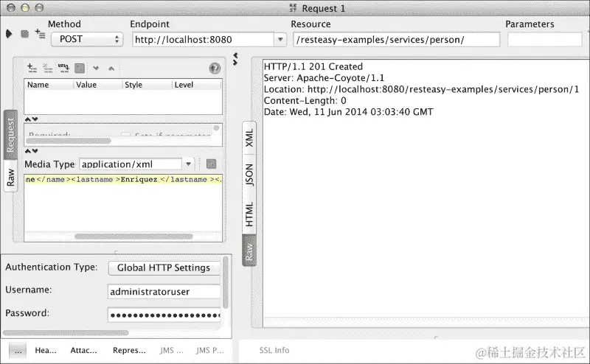Submit the request with the play arrow
This screenshot has height=364, width=590.
tap(9, 34)
